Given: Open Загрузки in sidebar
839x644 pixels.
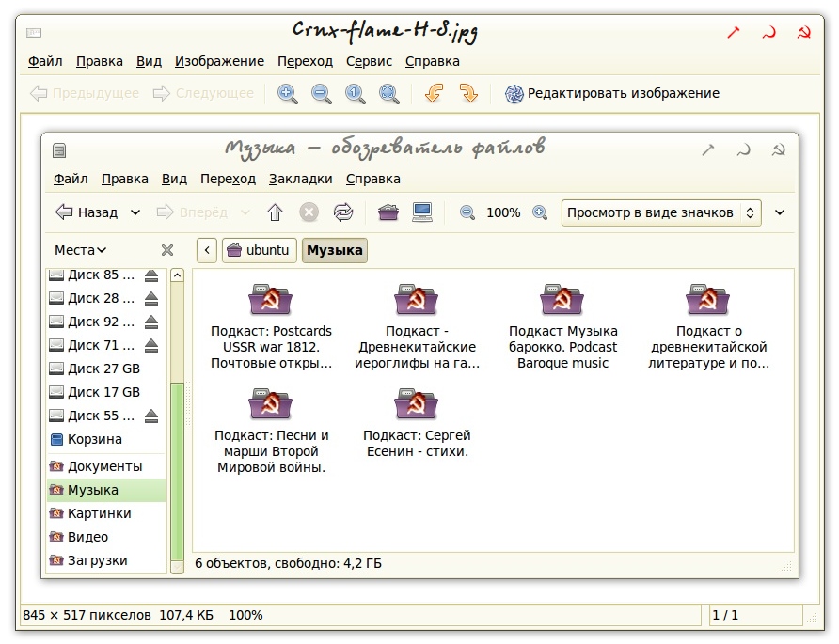Looking at the screenshot, I should [106, 561].
